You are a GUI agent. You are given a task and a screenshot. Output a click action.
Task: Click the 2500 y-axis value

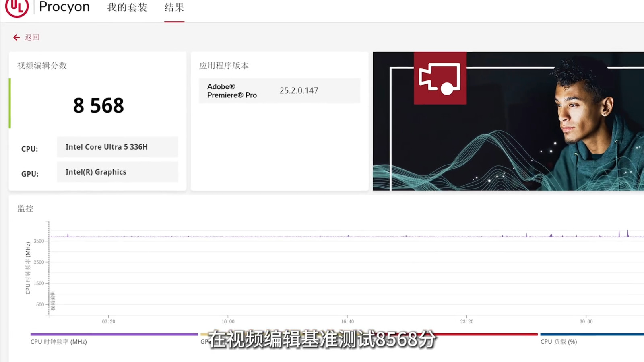click(39, 262)
